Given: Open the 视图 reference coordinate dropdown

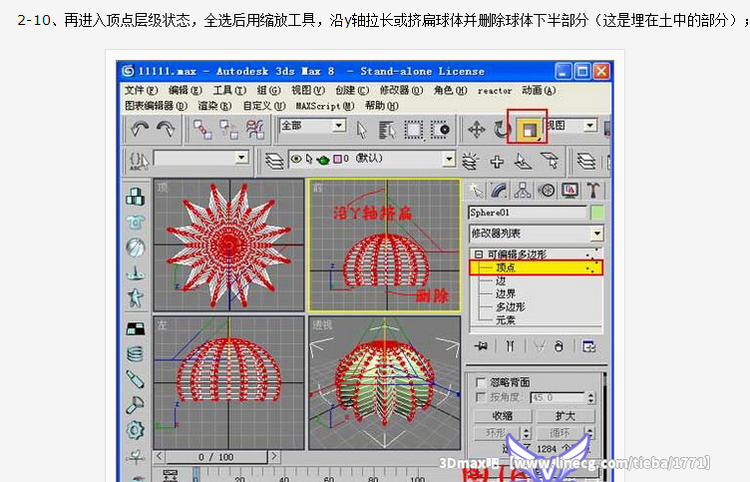Looking at the screenshot, I should click(x=590, y=125).
